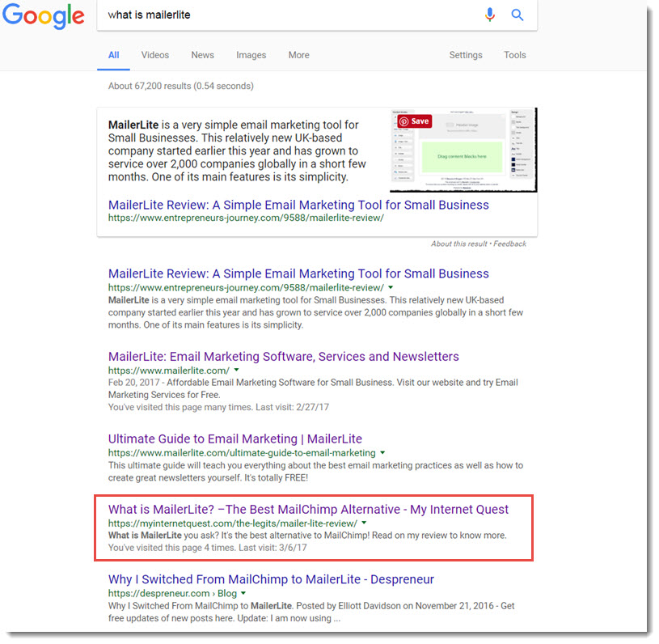Switch to the Images tab
Viewport: 659px width, 644px height.
[251, 55]
